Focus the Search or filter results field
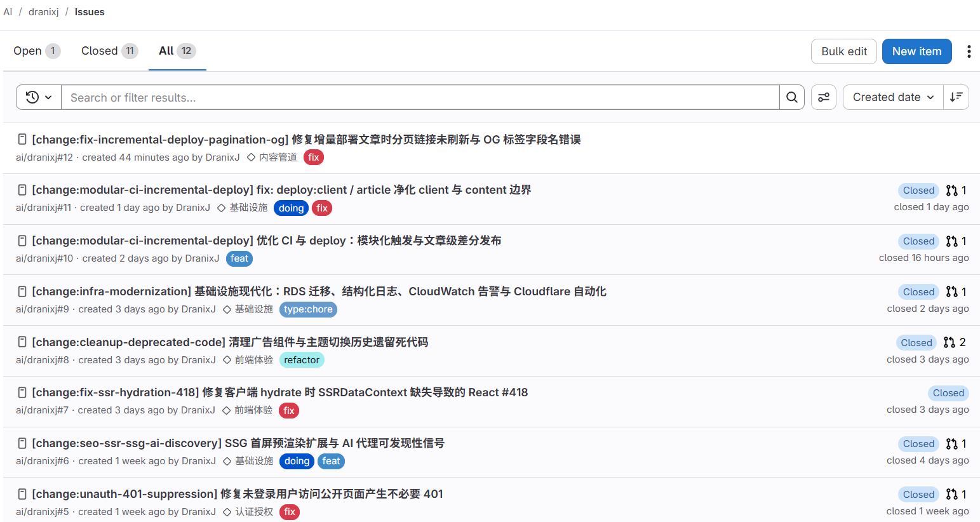This screenshot has height=522, width=980. (420, 97)
